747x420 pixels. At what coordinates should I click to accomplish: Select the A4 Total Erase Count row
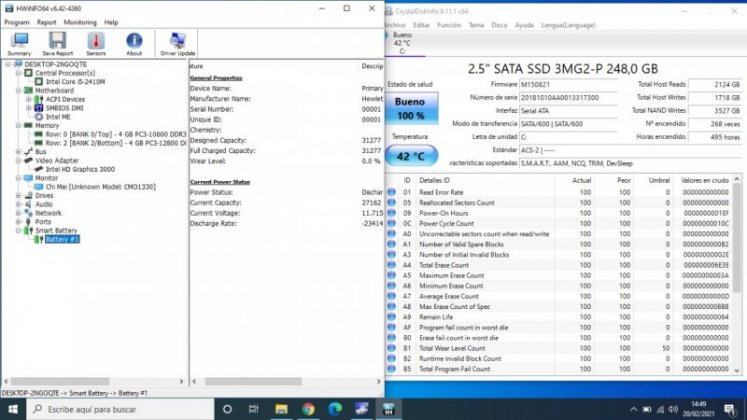tap(559, 265)
